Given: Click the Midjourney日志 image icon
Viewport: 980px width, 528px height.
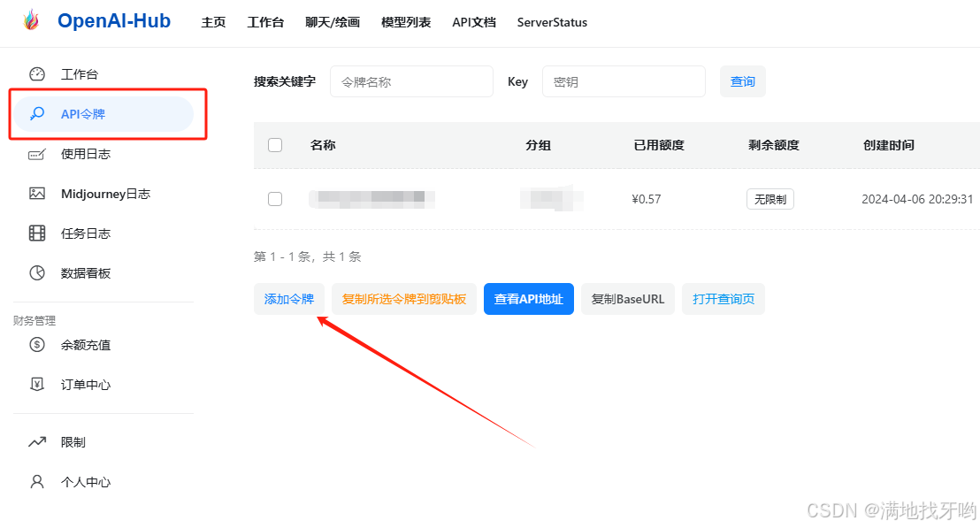Looking at the screenshot, I should 37,194.
